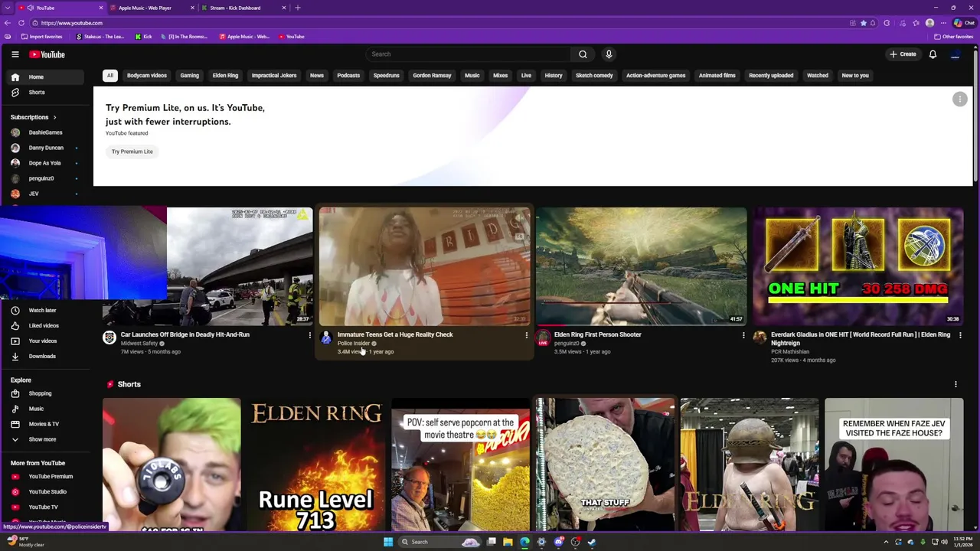The height and width of the screenshot is (551, 980).
Task: Start voice search with the microphone icon
Action: click(x=609, y=54)
